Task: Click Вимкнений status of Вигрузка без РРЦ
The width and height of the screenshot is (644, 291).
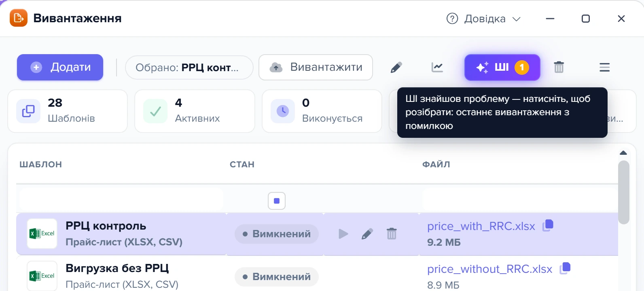Action: (277, 277)
